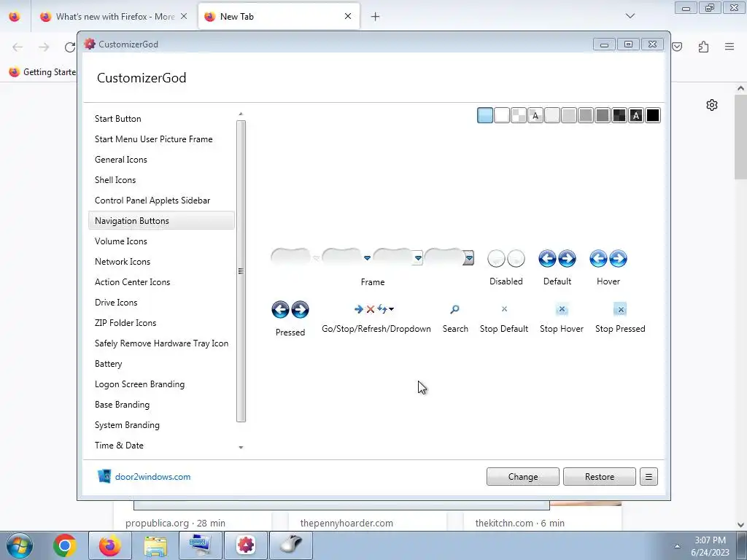
Task: Open Base Branding category
Action: (x=161, y=405)
